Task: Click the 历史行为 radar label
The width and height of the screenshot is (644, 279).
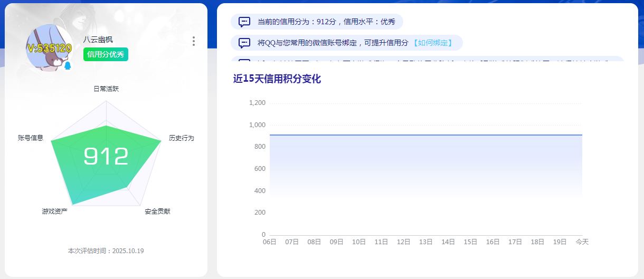Action: click(182, 138)
